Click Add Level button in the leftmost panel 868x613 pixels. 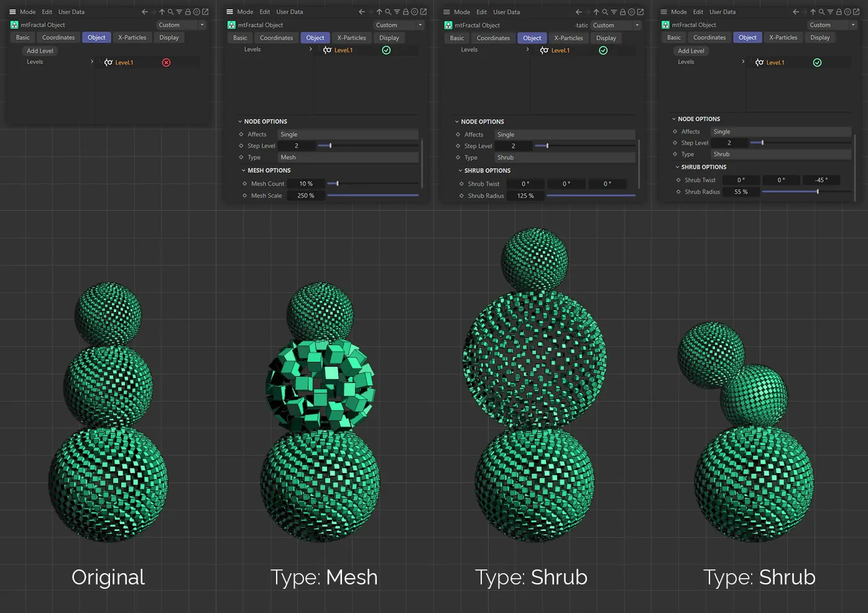40,51
